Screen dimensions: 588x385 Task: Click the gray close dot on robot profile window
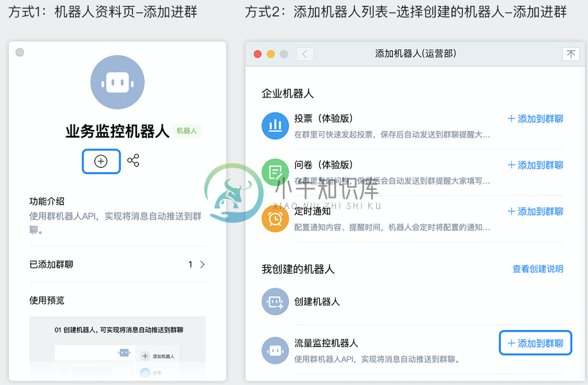click(x=20, y=52)
